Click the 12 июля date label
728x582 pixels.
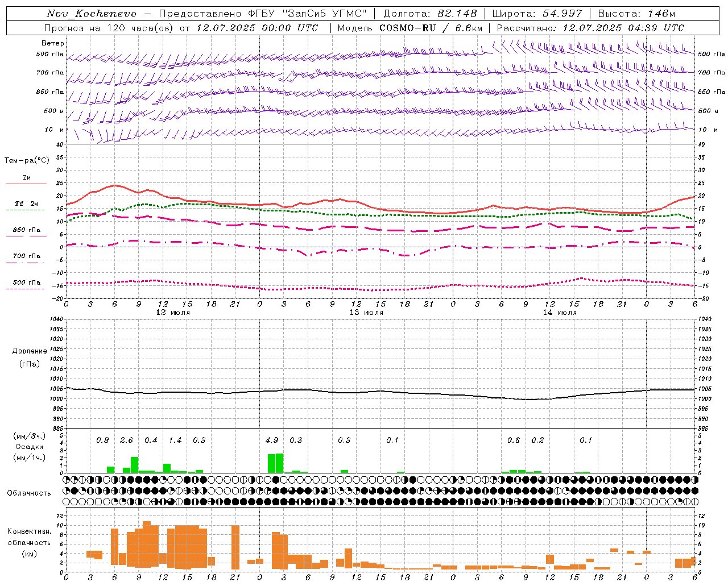tap(173, 312)
